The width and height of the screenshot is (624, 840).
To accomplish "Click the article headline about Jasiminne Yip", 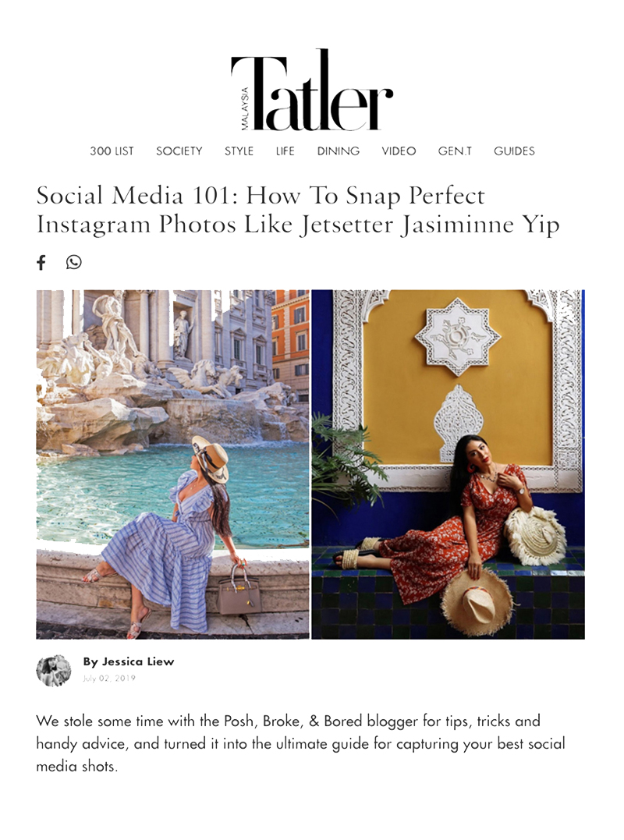I will tap(298, 210).
